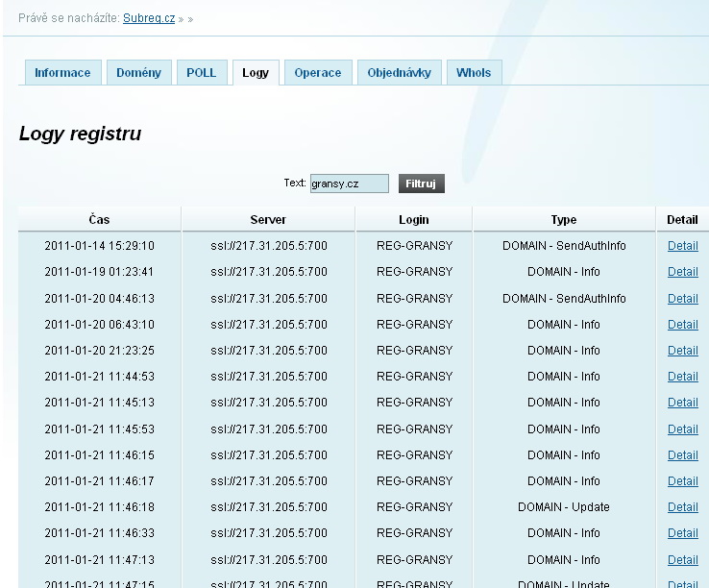The height and width of the screenshot is (588, 709).
Task: Open the POLL tab
Action: (x=202, y=73)
